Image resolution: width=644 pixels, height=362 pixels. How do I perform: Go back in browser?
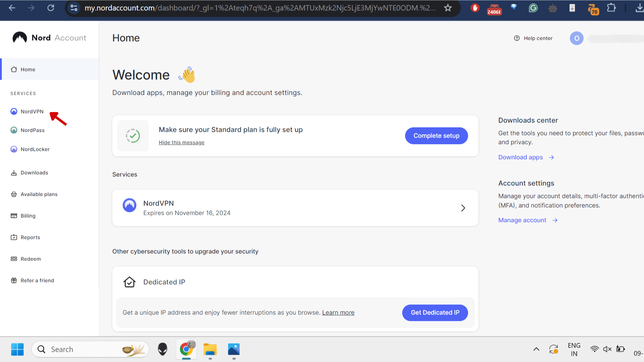[12, 8]
